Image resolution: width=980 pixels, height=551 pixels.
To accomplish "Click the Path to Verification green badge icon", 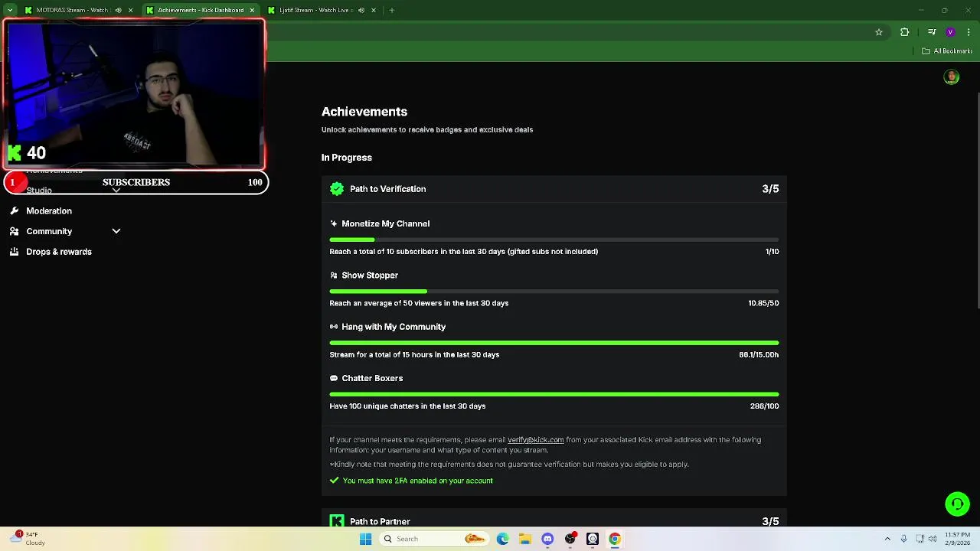I will pos(337,189).
